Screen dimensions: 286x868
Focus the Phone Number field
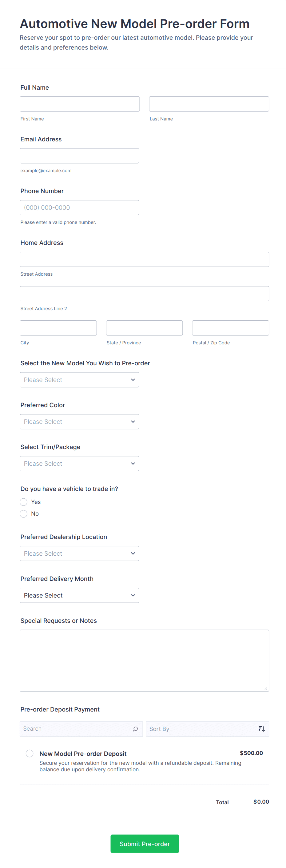[x=79, y=208]
